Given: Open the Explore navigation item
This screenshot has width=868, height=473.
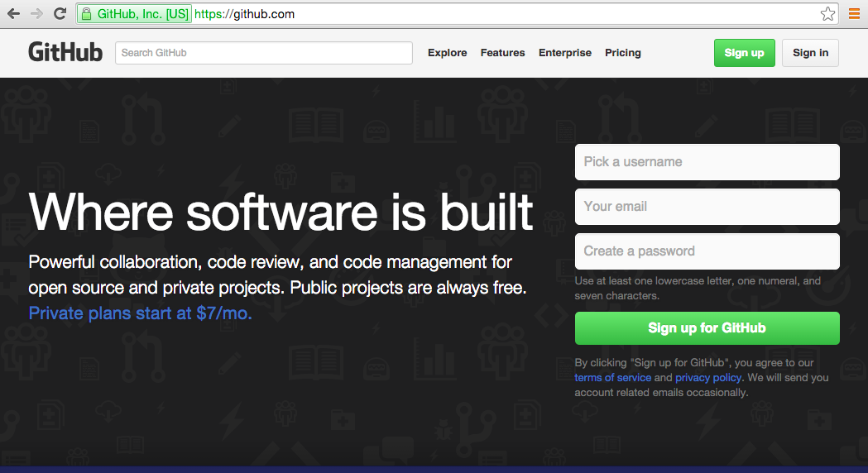Looking at the screenshot, I should click(x=448, y=53).
